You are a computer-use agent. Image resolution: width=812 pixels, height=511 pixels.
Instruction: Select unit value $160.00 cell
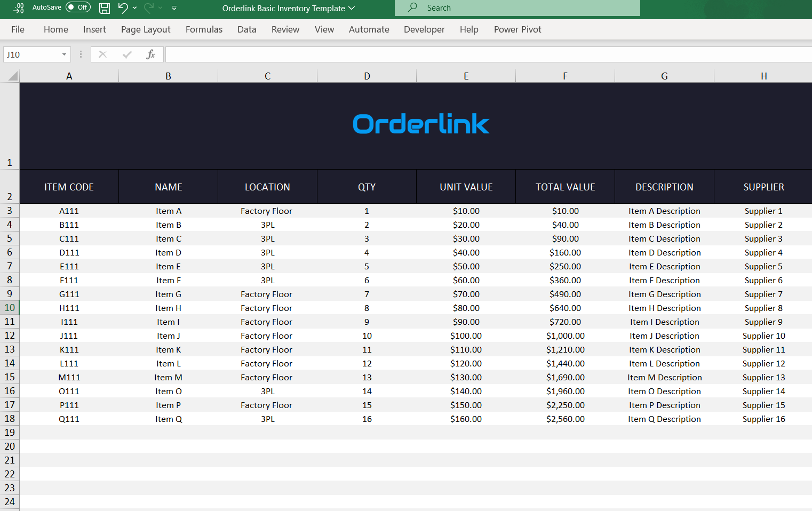tap(466, 419)
